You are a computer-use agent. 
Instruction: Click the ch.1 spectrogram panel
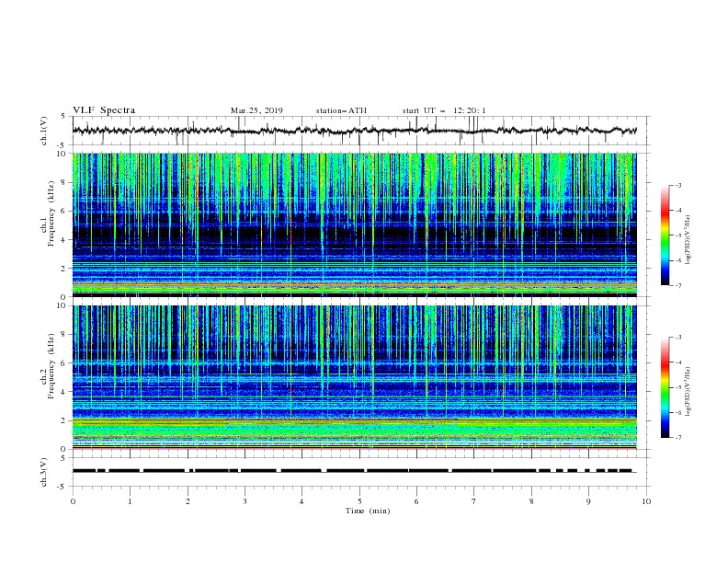click(x=355, y=224)
